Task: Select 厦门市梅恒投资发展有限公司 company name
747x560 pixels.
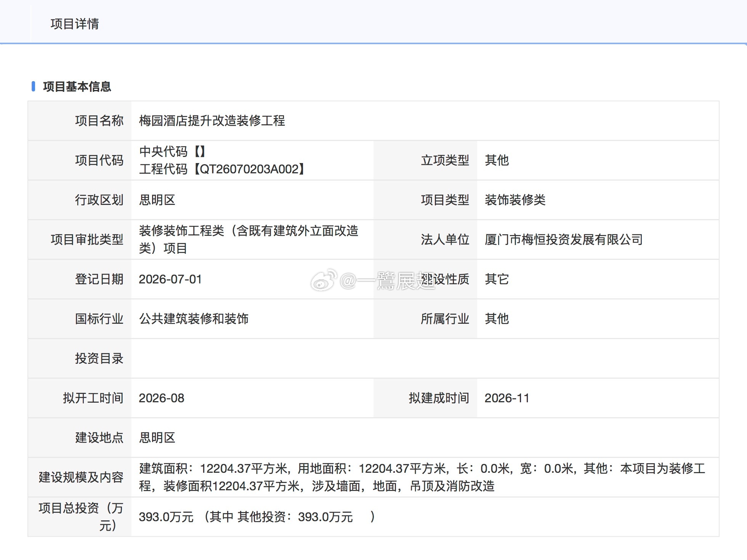Action: point(564,240)
